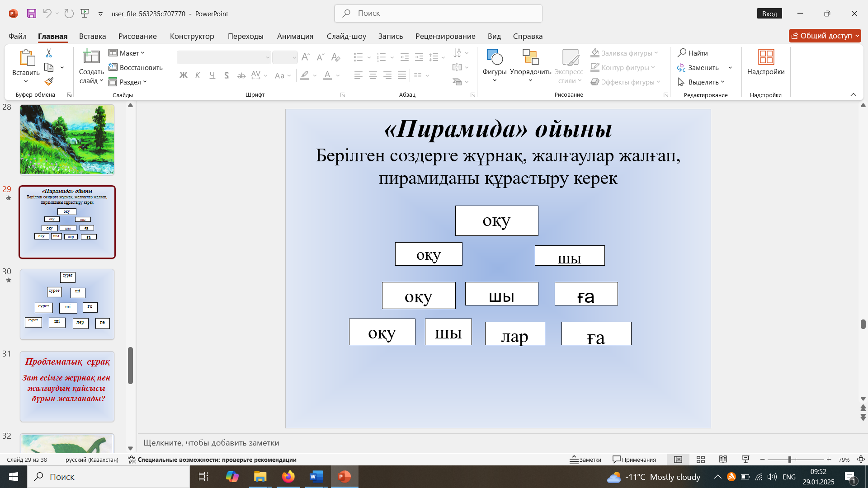Select the Format Painter brush icon
This screenshot has width=868, height=488.
[49, 81]
